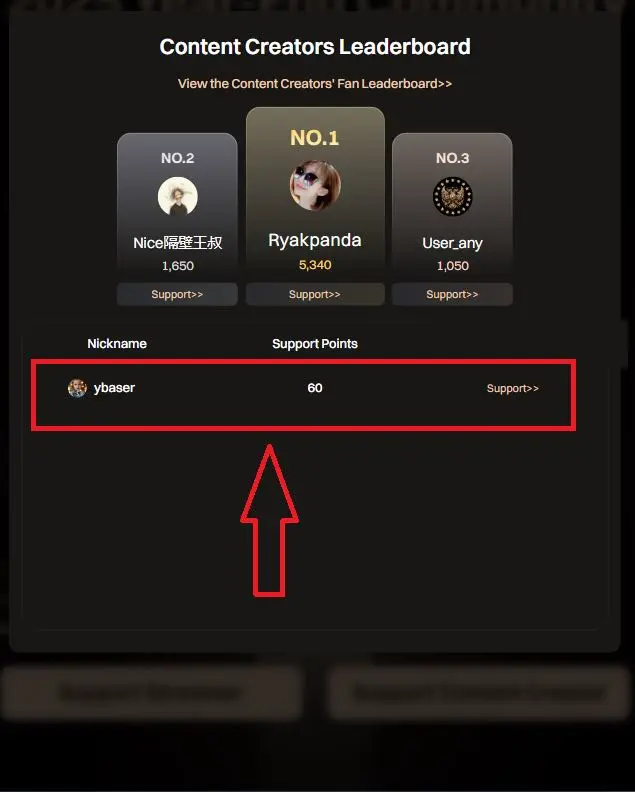Image resolution: width=635 pixels, height=792 pixels.
Task: Click the Ryakpanda name label
Action: click(x=315, y=240)
